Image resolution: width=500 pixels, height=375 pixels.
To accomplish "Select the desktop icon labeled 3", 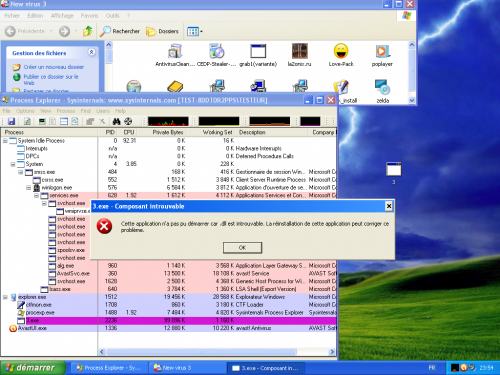I will pos(393,173).
